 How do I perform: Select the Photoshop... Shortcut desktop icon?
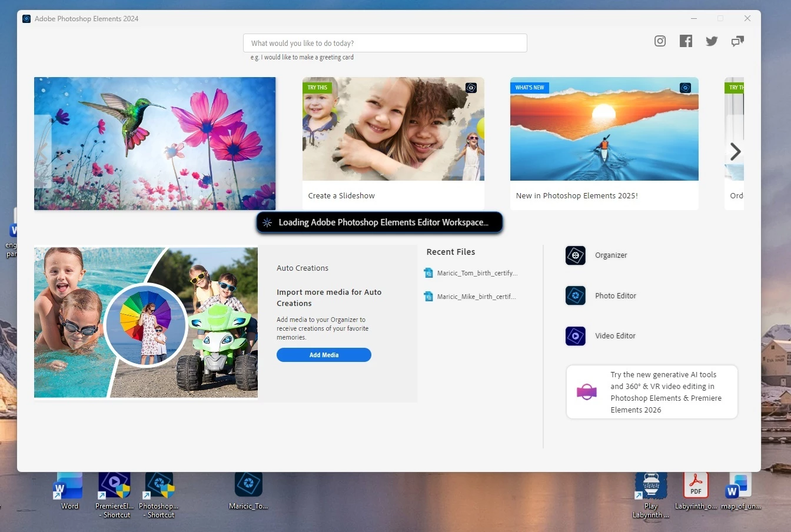[x=159, y=495]
